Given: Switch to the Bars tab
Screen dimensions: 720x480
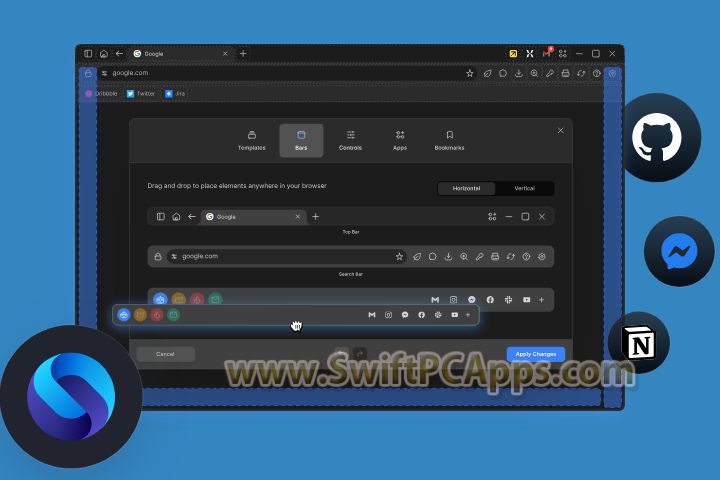Looking at the screenshot, I should 301,141.
